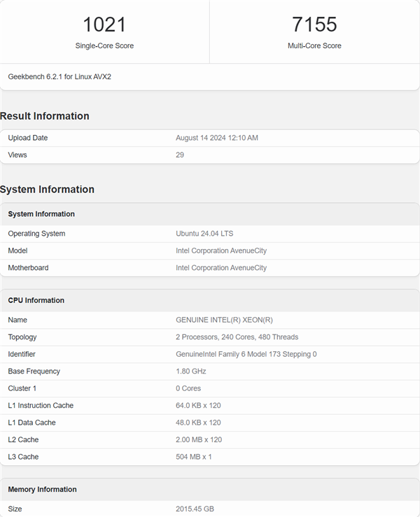Click the topology value with 240 Cores
The width and height of the screenshot is (420, 517).
click(x=237, y=337)
